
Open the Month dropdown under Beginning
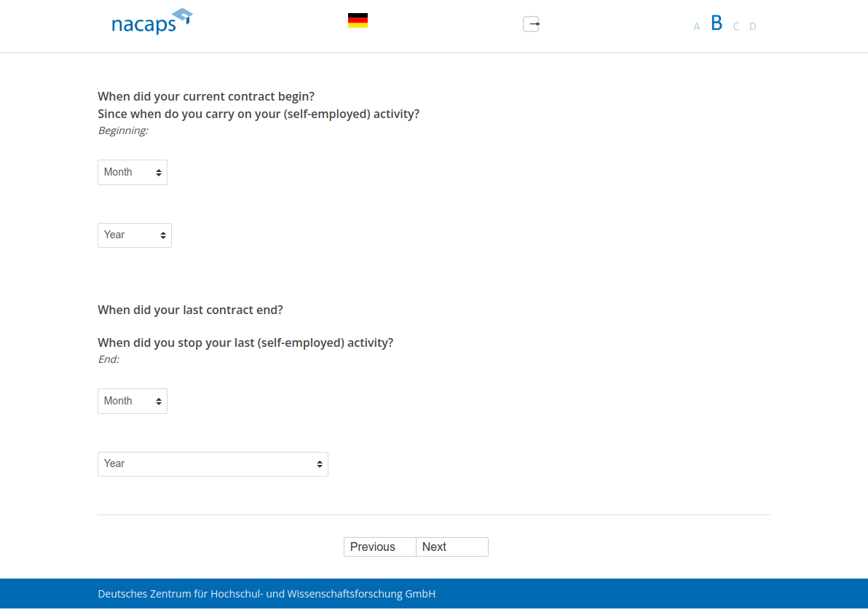[x=133, y=173]
